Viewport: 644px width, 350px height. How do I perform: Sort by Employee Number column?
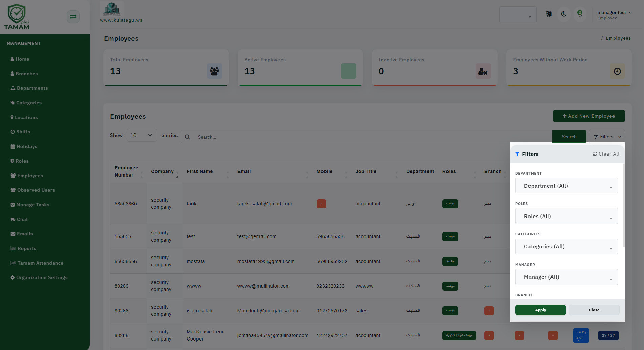(128, 171)
